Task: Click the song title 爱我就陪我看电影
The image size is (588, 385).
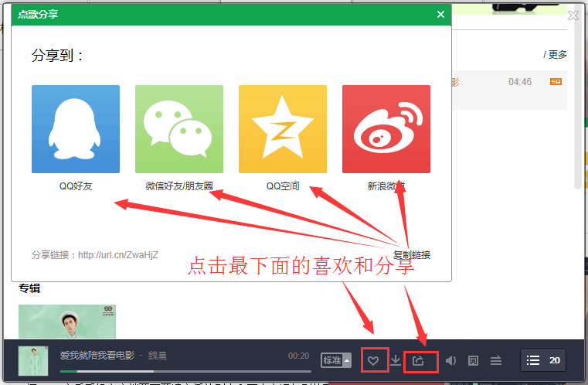Action: (97, 356)
